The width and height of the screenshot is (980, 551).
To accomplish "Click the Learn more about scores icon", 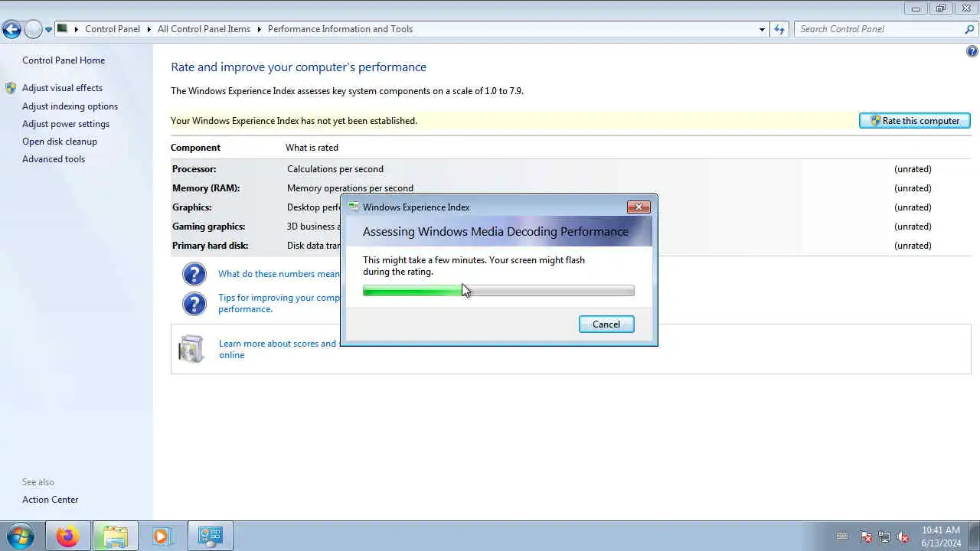I will click(191, 348).
